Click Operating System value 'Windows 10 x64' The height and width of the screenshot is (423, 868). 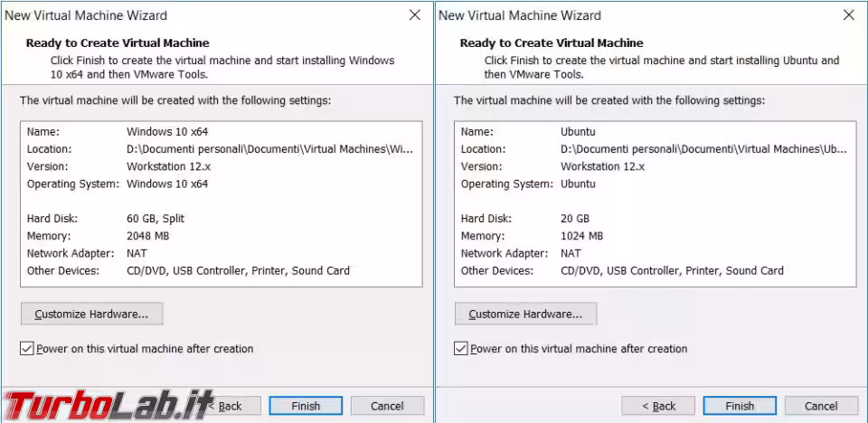[x=167, y=183]
